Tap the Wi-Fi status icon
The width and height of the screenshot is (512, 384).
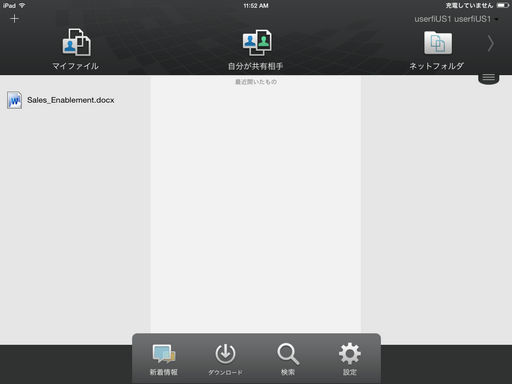point(22,6)
